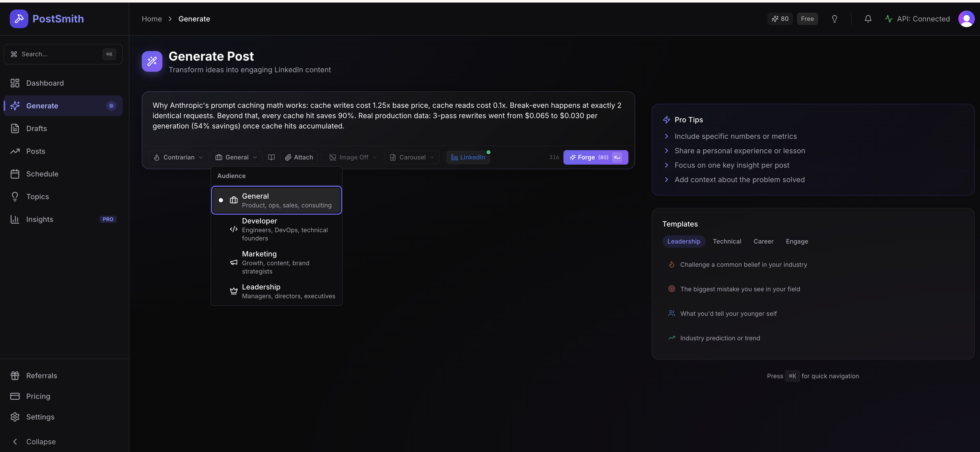Toggle the LinkedIn platform button
980x452 pixels.
(x=468, y=157)
